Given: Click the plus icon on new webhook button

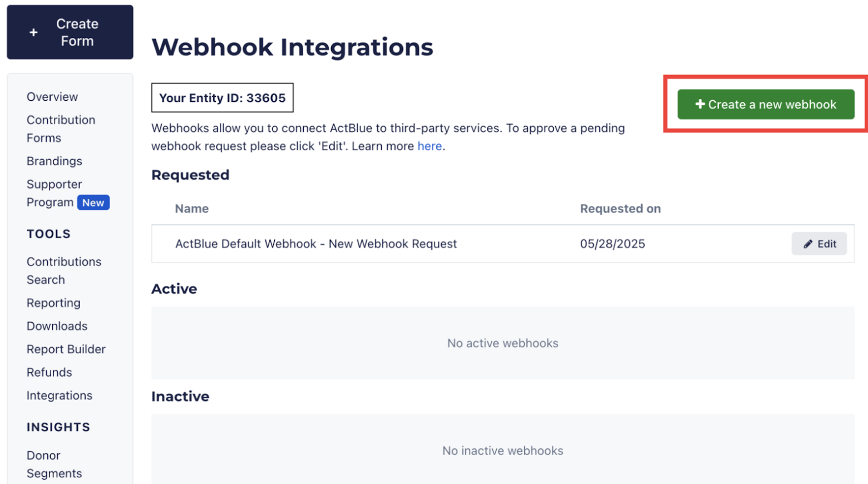Looking at the screenshot, I should (x=700, y=104).
